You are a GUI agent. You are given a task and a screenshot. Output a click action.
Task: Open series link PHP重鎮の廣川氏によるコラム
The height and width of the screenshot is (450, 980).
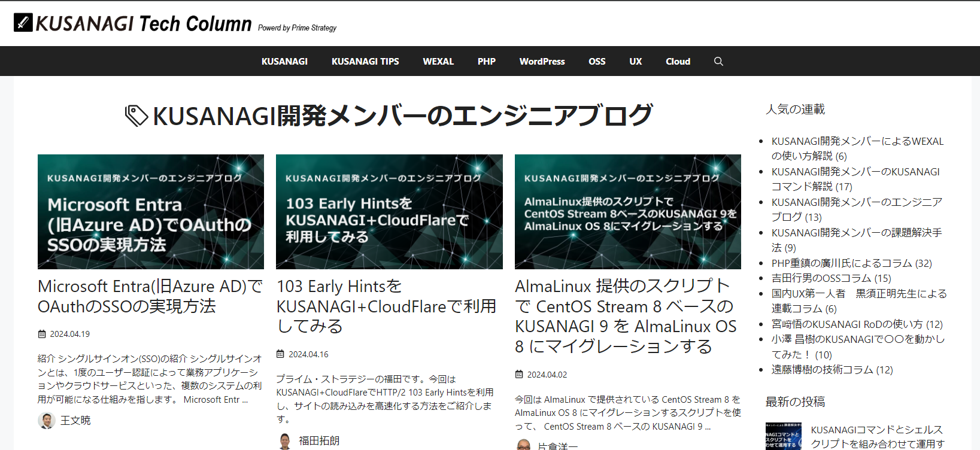click(851, 263)
